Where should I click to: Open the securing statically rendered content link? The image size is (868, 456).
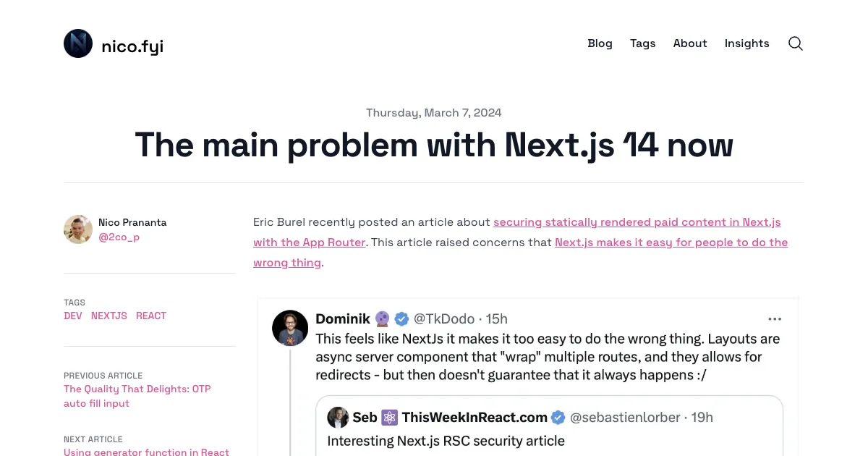(x=637, y=222)
